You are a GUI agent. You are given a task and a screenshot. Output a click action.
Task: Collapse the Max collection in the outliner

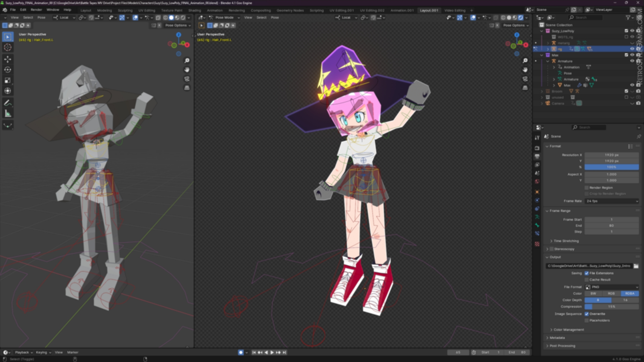[541, 55]
